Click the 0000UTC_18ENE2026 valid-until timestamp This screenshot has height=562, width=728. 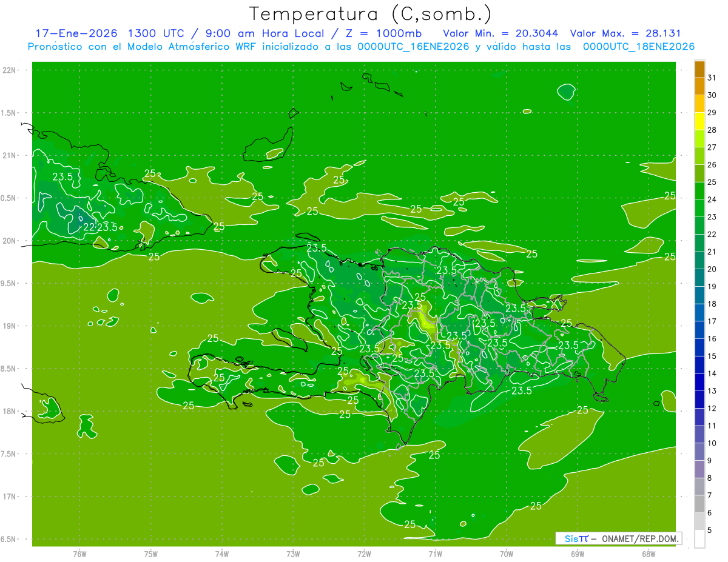(x=638, y=47)
